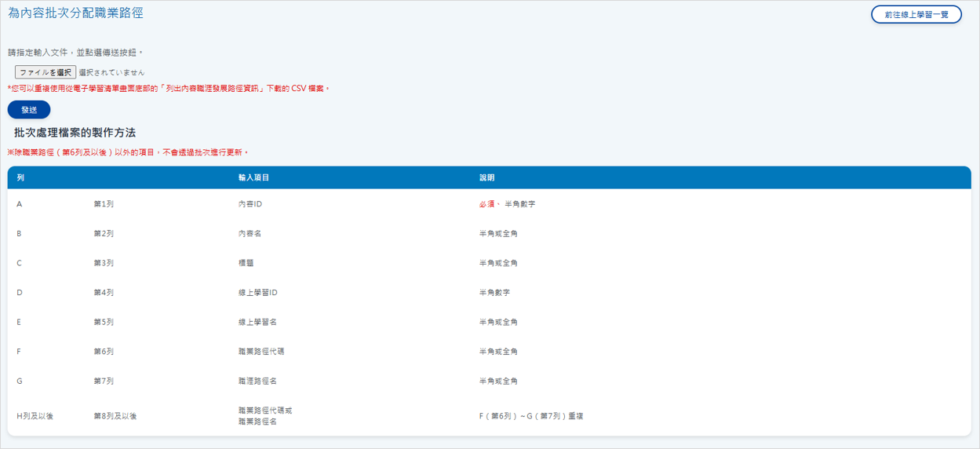Select the 列 column header
Screen dimensions: 980x449
tap(20, 178)
